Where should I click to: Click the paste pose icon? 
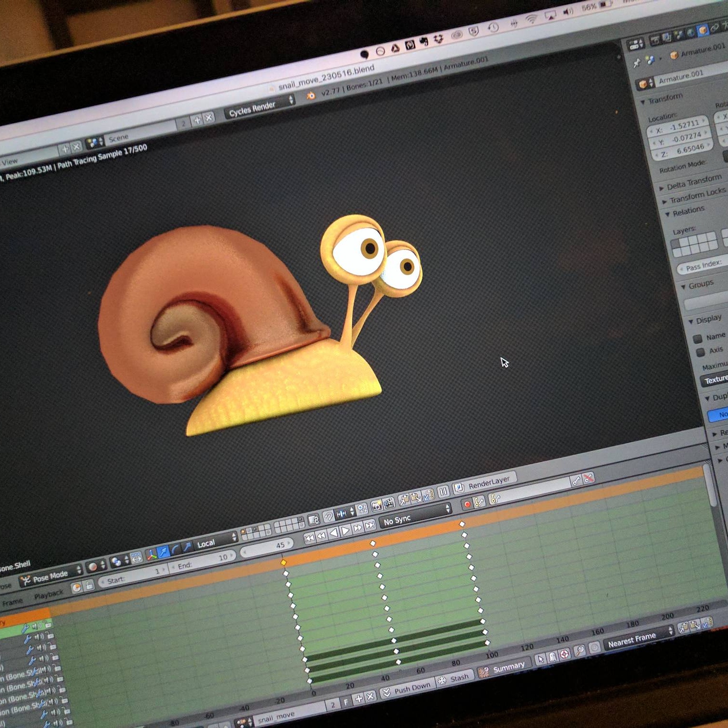[x=416, y=497]
